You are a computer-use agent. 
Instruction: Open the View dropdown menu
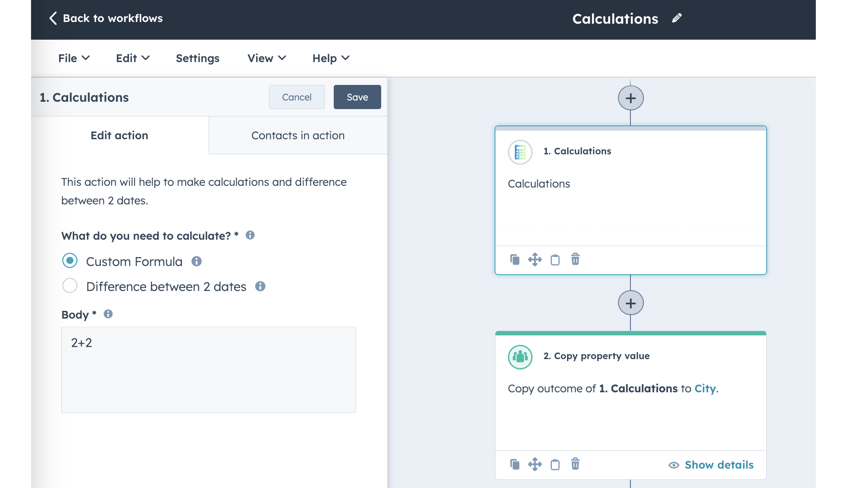(x=266, y=58)
